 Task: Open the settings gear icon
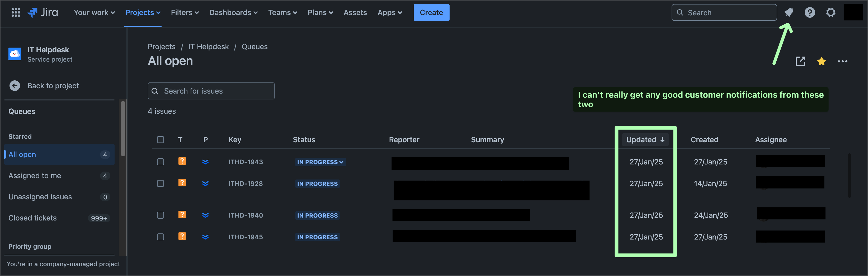click(831, 12)
